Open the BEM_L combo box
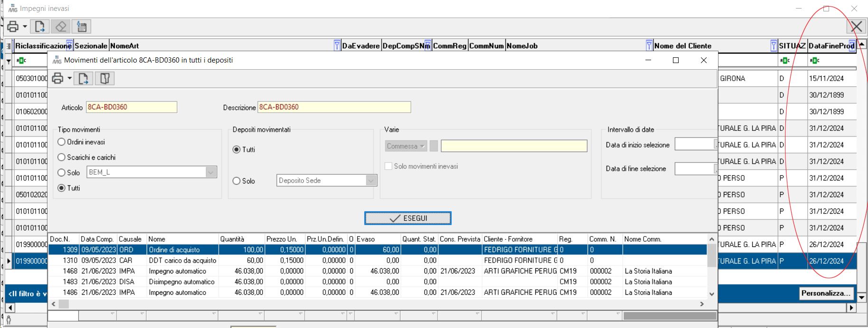 click(x=152, y=172)
